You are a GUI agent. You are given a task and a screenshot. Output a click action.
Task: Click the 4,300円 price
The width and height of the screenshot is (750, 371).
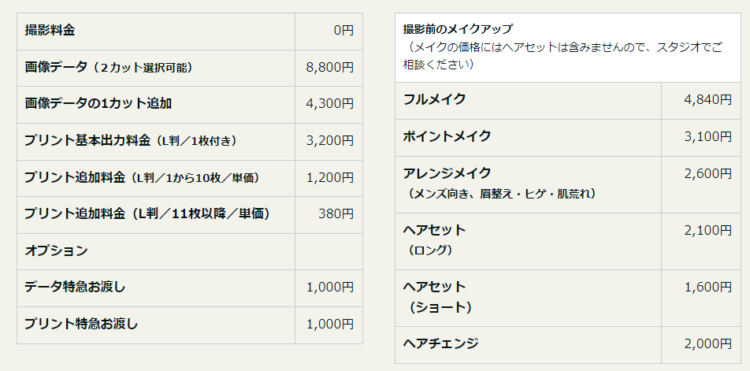pyautogui.click(x=330, y=104)
